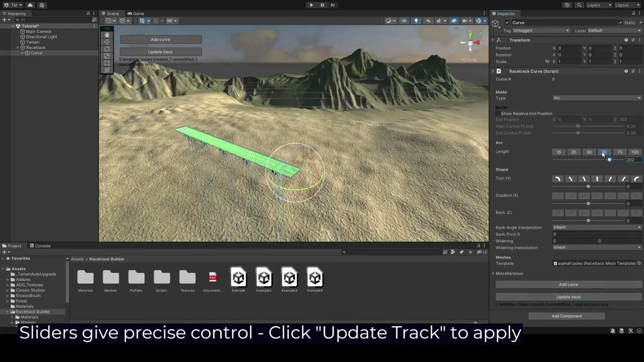Open the draw mode shading dropdown

[x=390, y=21]
